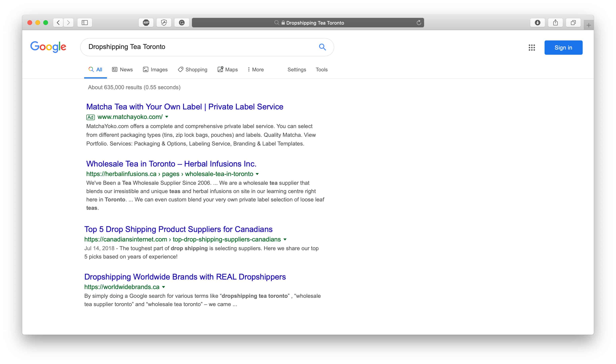Switch to the Maps tab
The height and width of the screenshot is (364, 616).
(228, 70)
